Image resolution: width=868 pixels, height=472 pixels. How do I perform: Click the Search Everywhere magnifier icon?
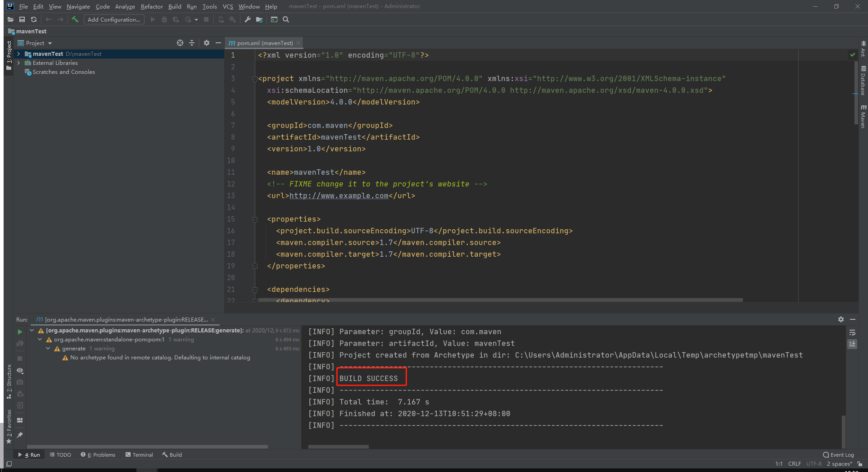click(x=286, y=19)
